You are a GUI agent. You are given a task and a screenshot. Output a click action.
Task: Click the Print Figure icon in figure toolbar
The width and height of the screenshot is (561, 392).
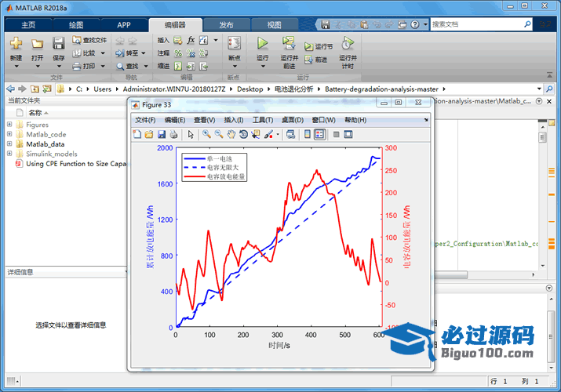(174, 134)
